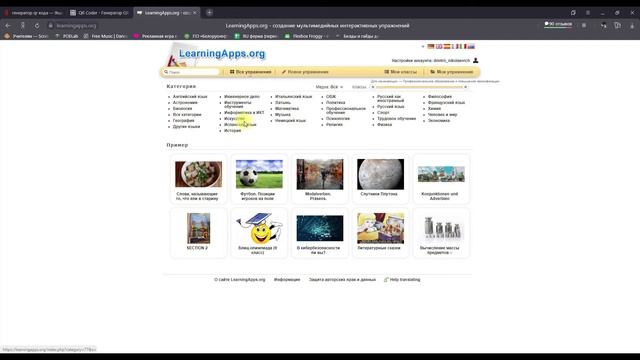Open the География category
The width and height of the screenshot is (640, 360).
(x=183, y=121)
